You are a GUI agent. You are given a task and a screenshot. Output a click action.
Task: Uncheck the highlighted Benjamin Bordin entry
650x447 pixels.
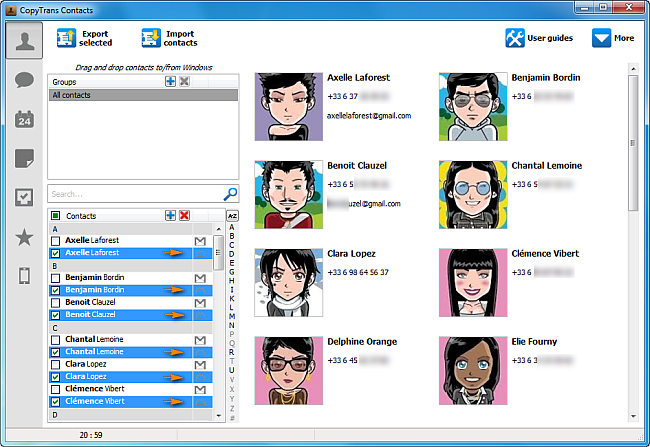55,290
